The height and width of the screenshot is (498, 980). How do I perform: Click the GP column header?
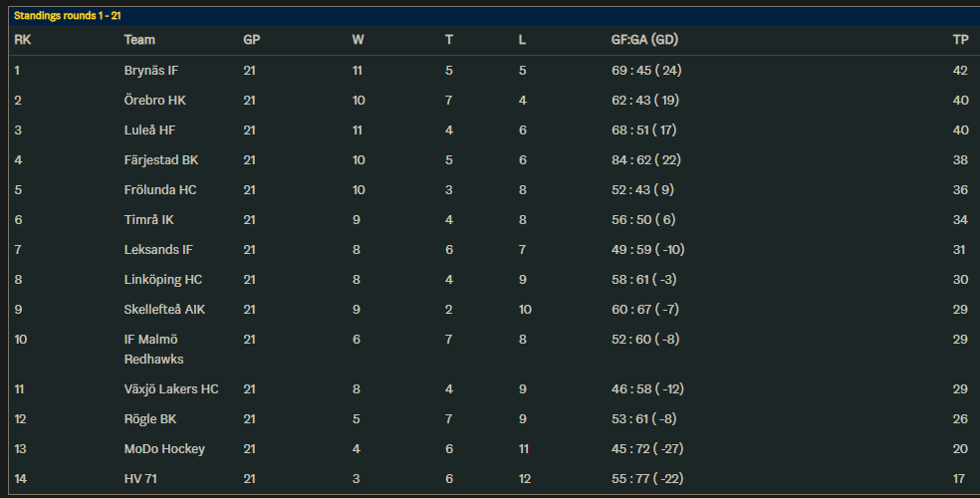point(252,40)
